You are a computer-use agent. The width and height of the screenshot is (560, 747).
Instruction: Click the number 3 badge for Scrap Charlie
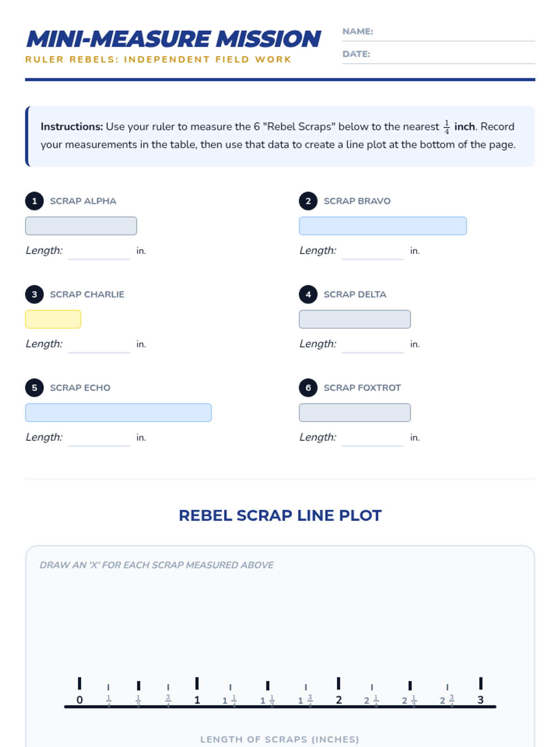pos(35,295)
